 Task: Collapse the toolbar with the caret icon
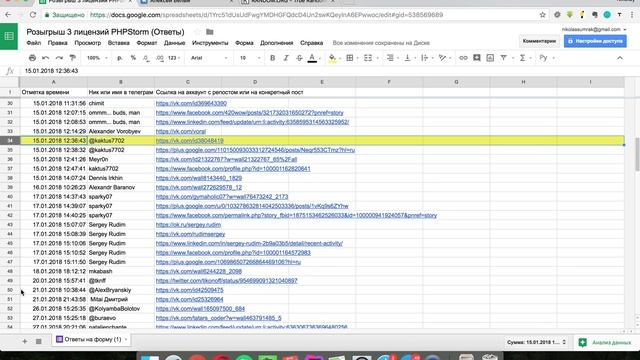tap(620, 58)
